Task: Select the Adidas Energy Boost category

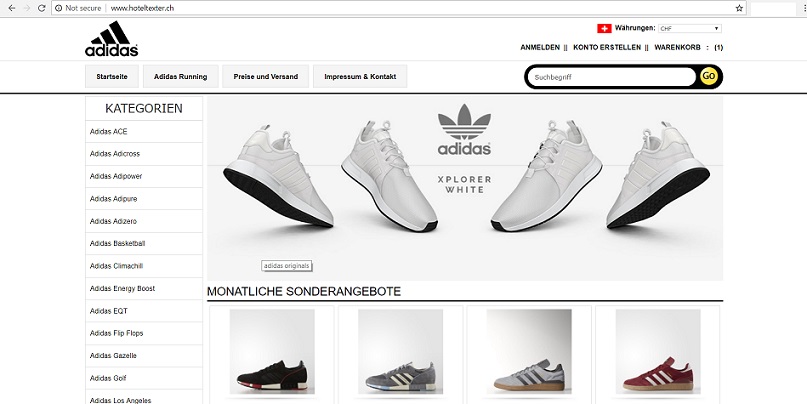Action: coord(144,289)
